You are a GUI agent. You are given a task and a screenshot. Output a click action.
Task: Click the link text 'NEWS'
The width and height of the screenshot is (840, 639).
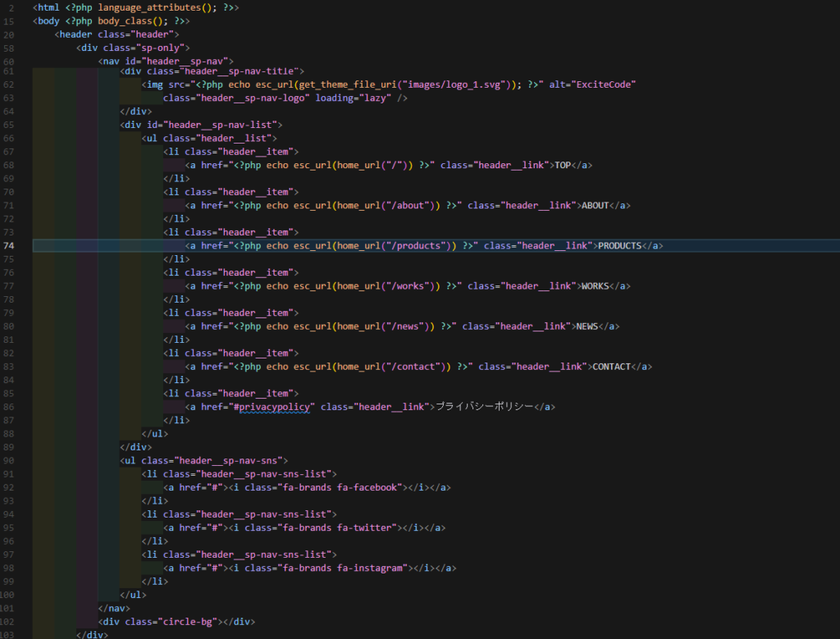(587, 326)
